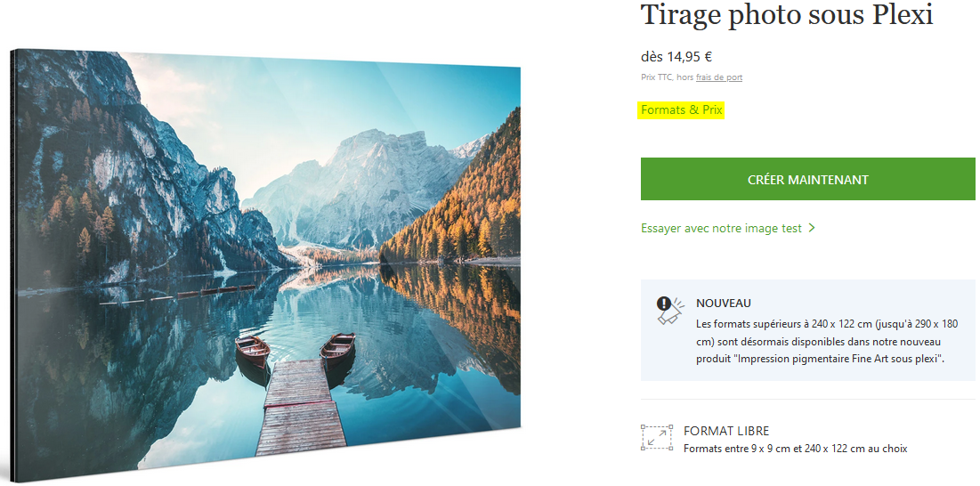Click the Prix TTC, hors text
This screenshot has width=980, height=486.
pyautogui.click(x=668, y=77)
